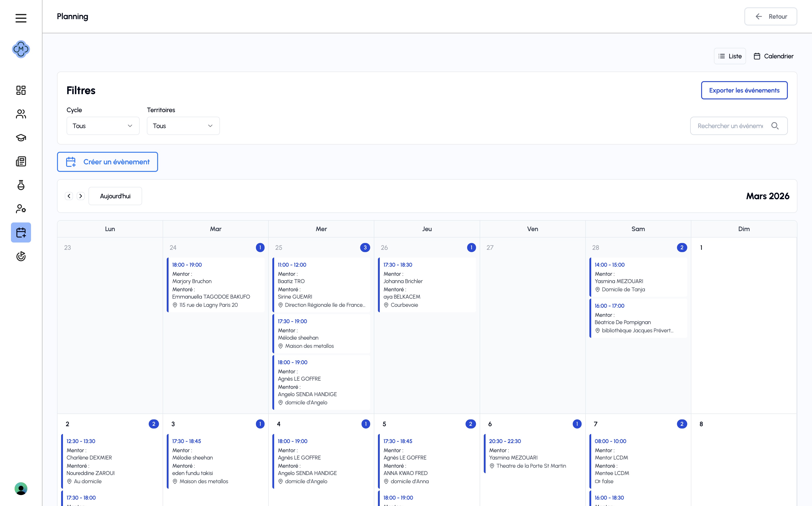The height and width of the screenshot is (506, 812).
Task: Click event count badge on day 7
Action: (x=682, y=424)
